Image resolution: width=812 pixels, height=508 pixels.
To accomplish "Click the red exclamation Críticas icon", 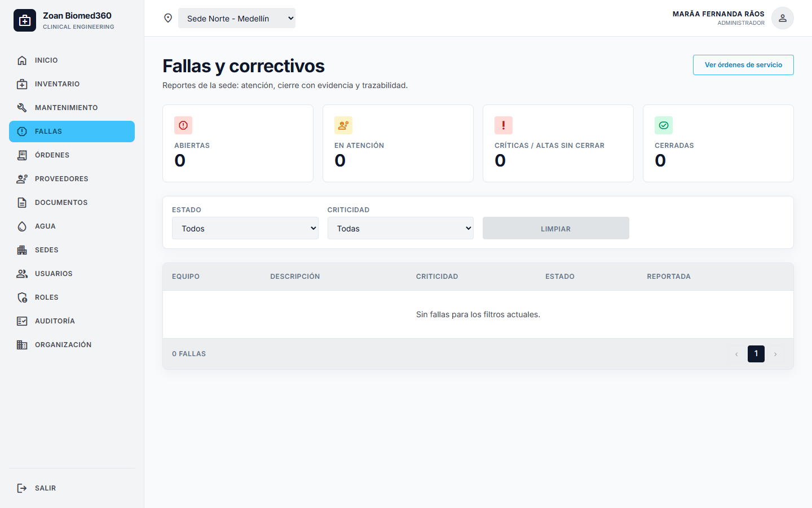I will pos(504,125).
